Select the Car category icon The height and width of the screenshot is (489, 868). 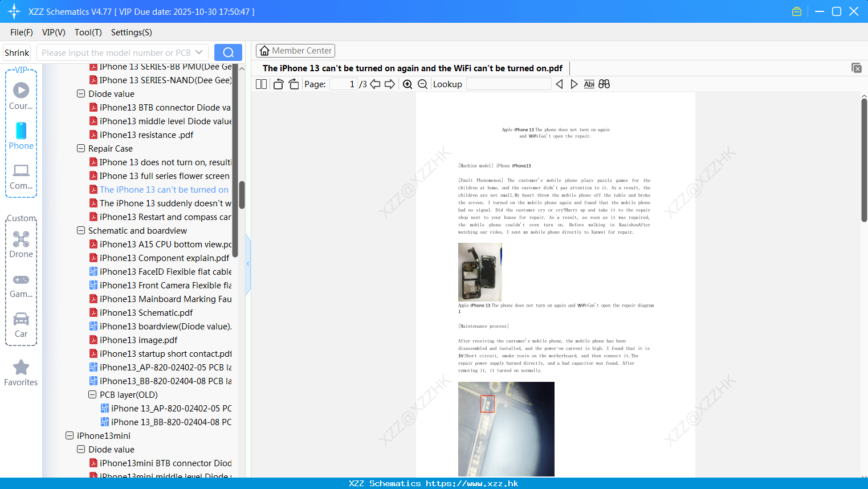21,325
